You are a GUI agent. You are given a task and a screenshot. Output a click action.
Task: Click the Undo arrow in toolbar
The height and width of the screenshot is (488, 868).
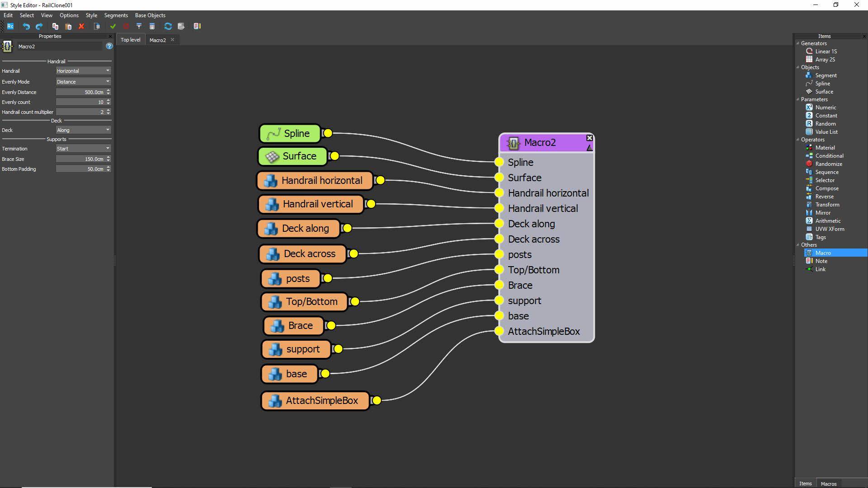26,26
